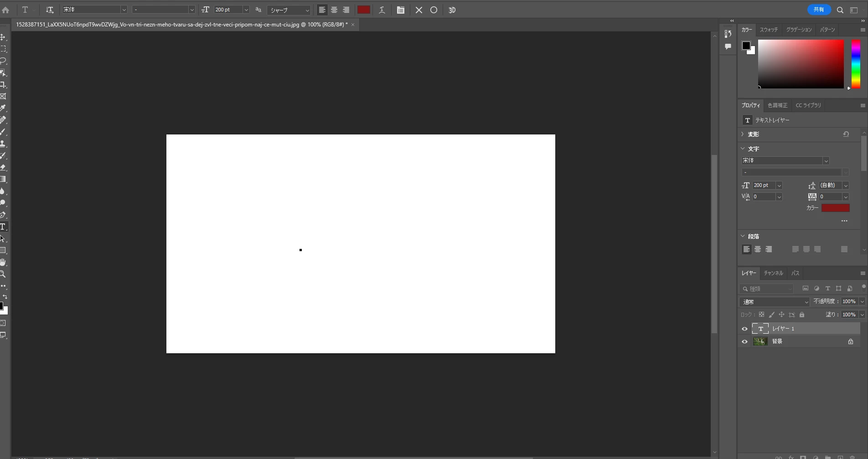Click the rainbow hue slider in color panel

(x=856, y=64)
